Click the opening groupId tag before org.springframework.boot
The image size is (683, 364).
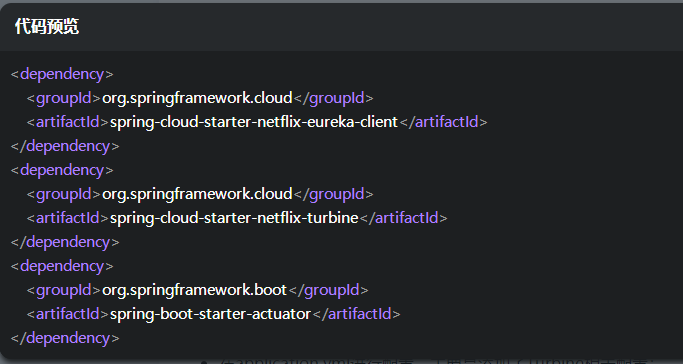point(64,290)
